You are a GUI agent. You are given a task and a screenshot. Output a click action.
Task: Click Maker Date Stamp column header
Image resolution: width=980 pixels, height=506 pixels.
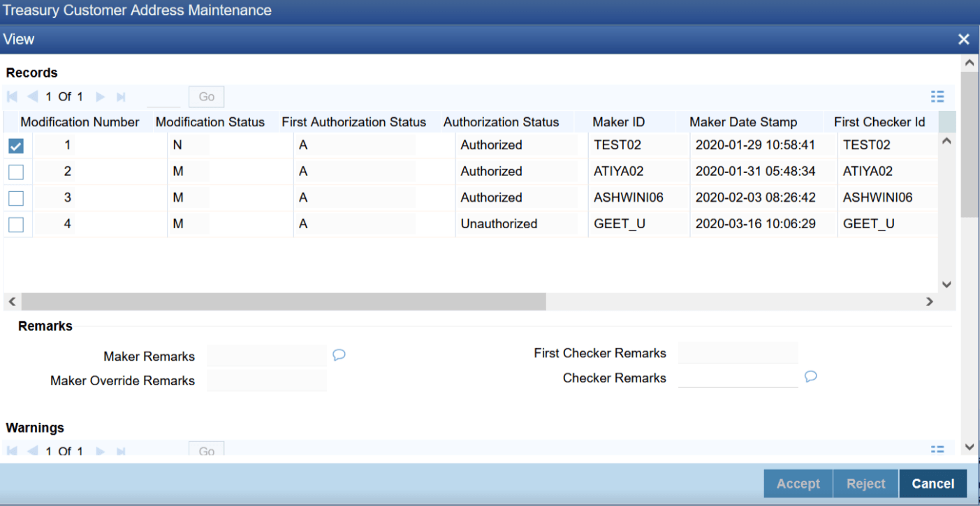(x=743, y=122)
